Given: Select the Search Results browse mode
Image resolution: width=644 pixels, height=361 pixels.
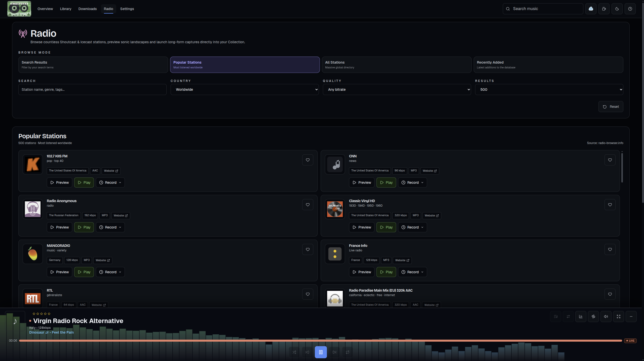Looking at the screenshot, I should [93, 65].
